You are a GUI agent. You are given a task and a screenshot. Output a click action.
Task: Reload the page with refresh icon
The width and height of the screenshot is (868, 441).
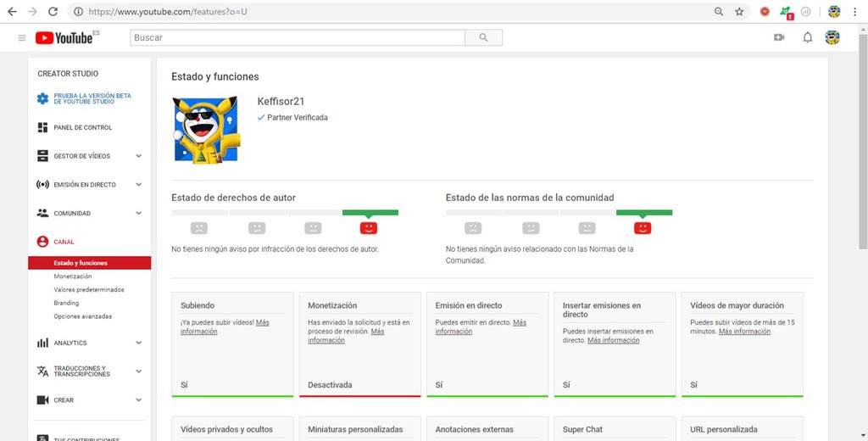pos(53,12)
